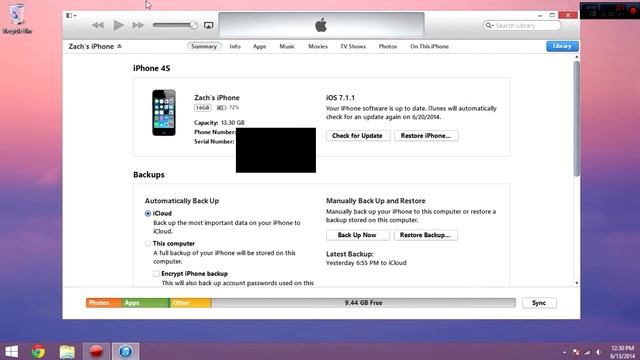Click the Capacity 13.30 GB text
This screenshot has height=360, width=640.
[x=219, y=122]
